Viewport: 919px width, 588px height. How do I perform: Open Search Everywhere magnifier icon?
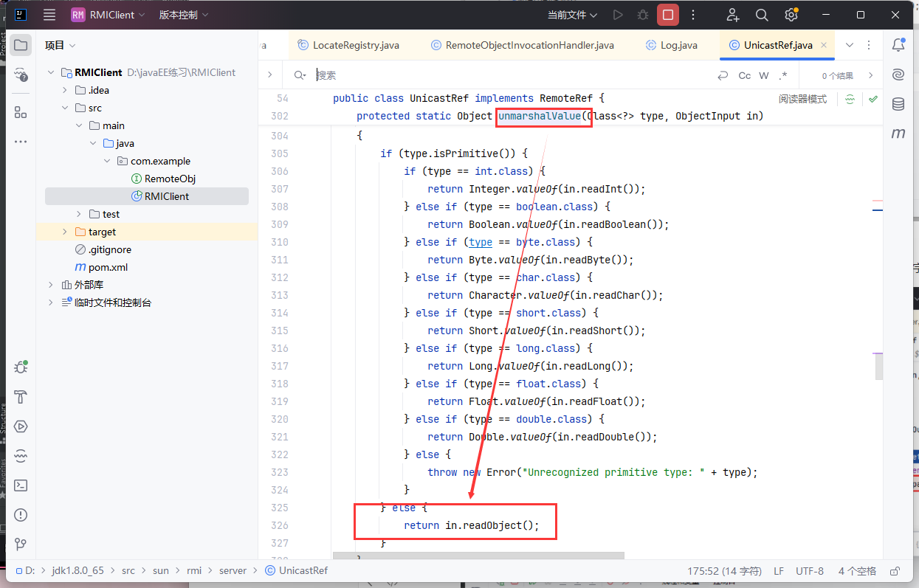point(762,15)
